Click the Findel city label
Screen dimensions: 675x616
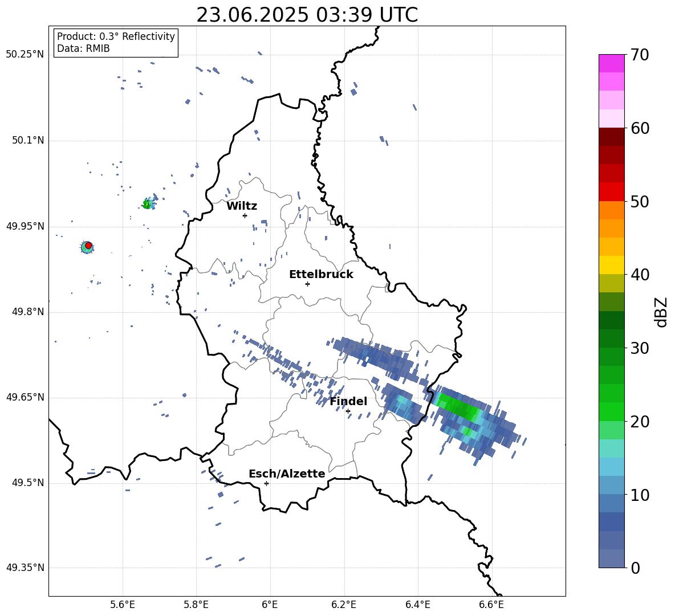pyautogui.click(x=348, y=401)
